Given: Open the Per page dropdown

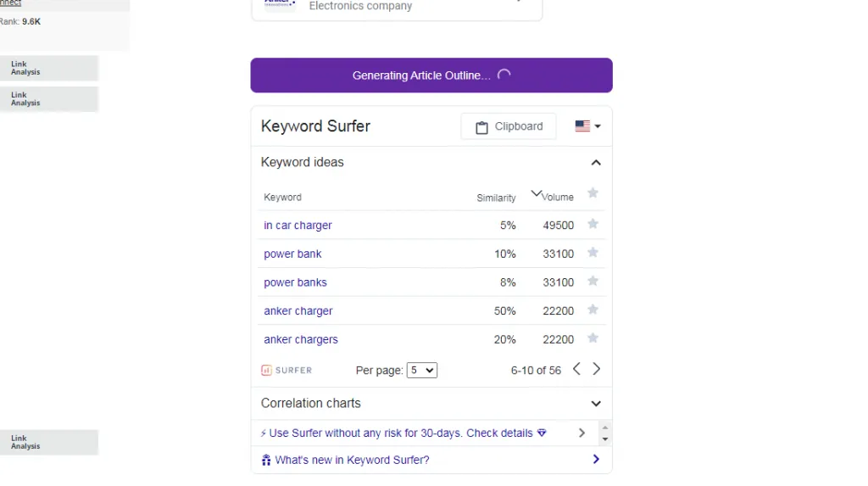Looking at the screenshot, I should 422,370.
